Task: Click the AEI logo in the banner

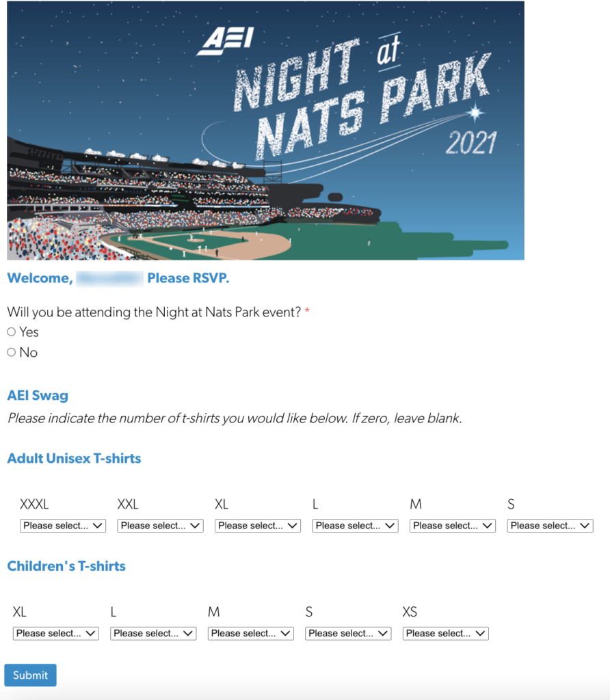Action: coord(225,42)
